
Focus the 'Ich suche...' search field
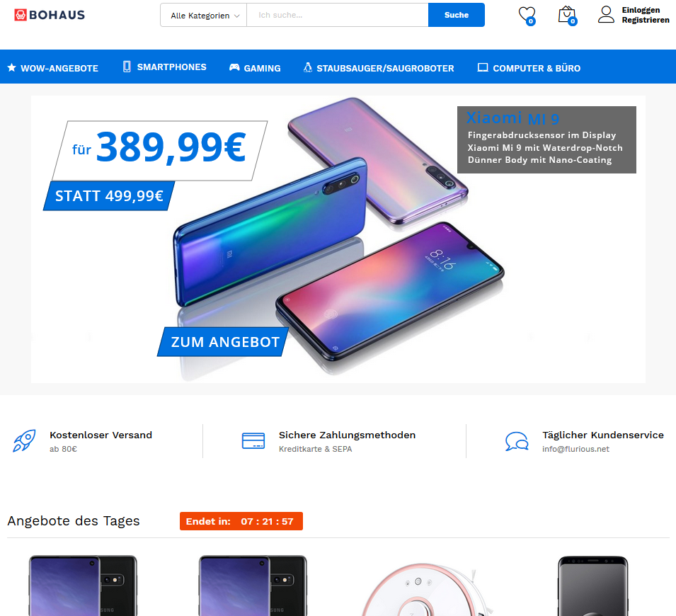[x=337, y=15]
